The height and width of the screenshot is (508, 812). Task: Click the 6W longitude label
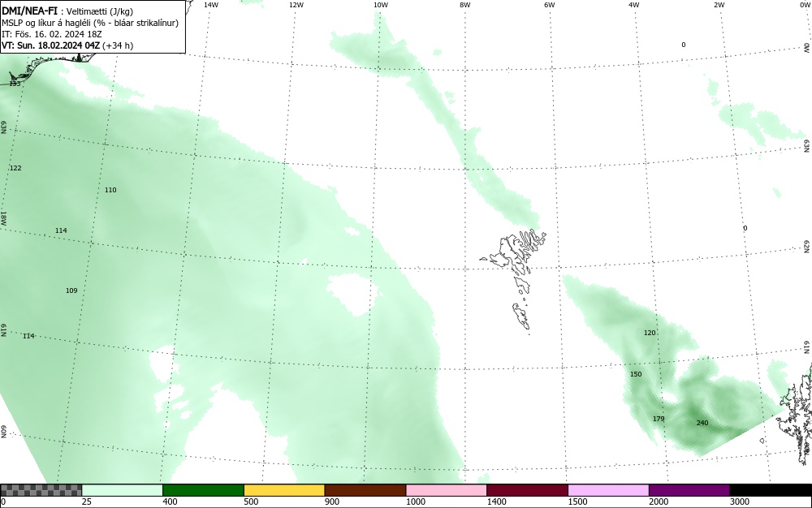pos(550,5)
